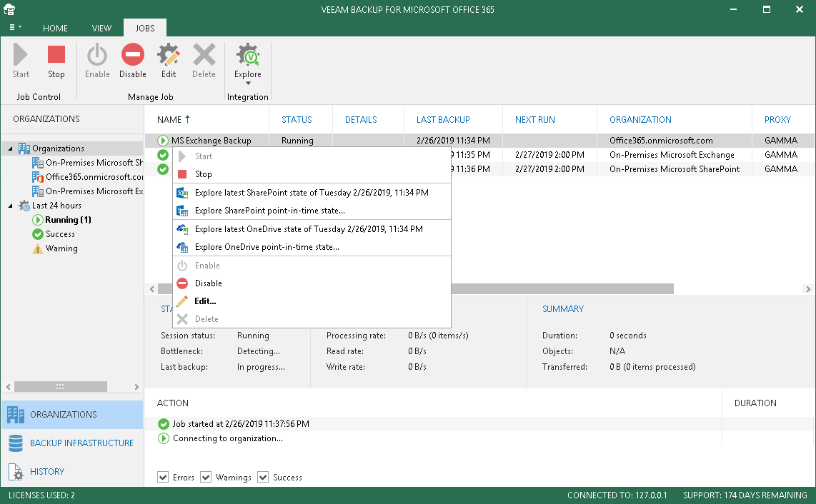Choose Explore latest SharePoint state menu entry
Screen dimensions: 816x504
coord(312,193)
